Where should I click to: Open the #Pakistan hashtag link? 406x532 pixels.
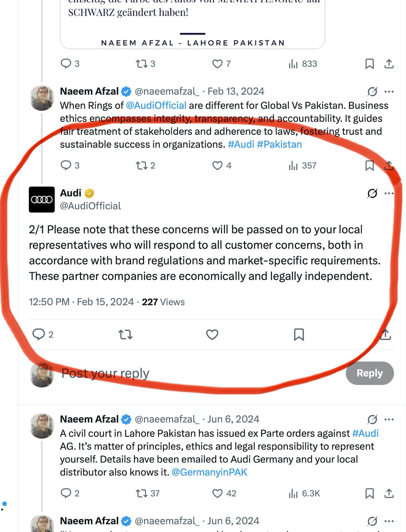pos(279,144)
